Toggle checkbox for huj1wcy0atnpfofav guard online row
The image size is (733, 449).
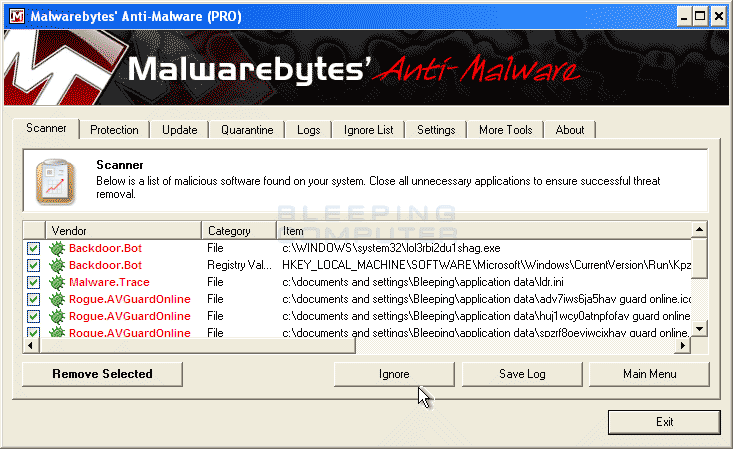(33, 316)
